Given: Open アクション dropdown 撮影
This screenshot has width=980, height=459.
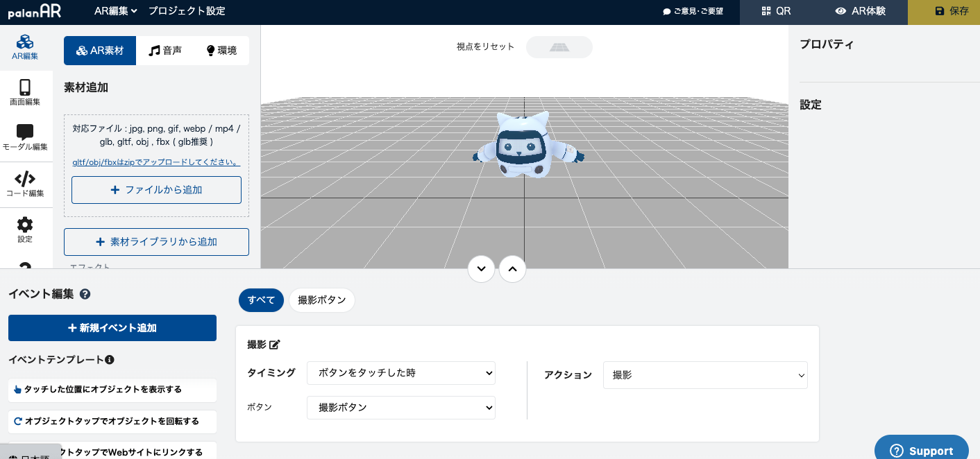Looking at the screenshot, I should (705, 375).
